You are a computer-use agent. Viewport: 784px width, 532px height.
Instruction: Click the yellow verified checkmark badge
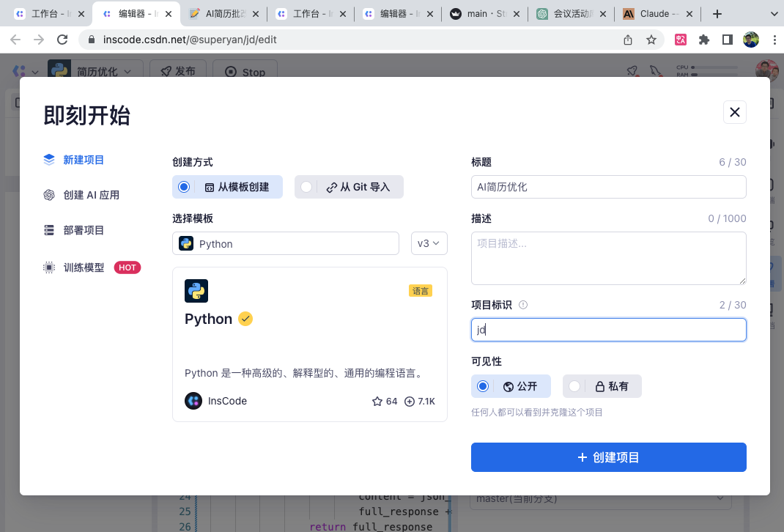pyautogui.click(x=245, y=319)
